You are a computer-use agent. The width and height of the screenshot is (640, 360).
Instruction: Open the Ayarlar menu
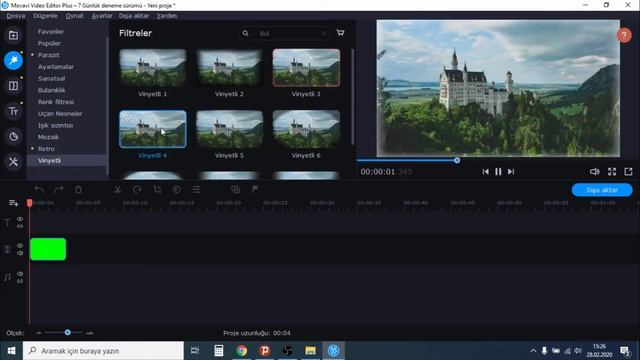coord(102,16)
